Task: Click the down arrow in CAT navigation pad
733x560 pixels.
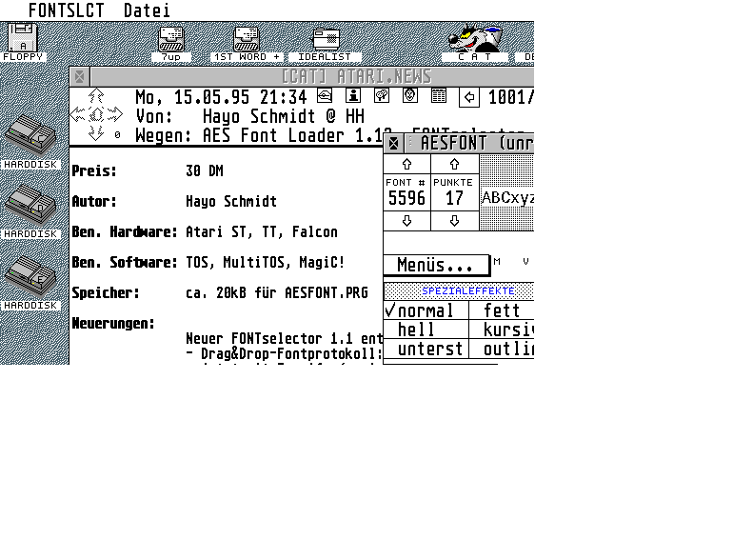Action: coord(96,133)
